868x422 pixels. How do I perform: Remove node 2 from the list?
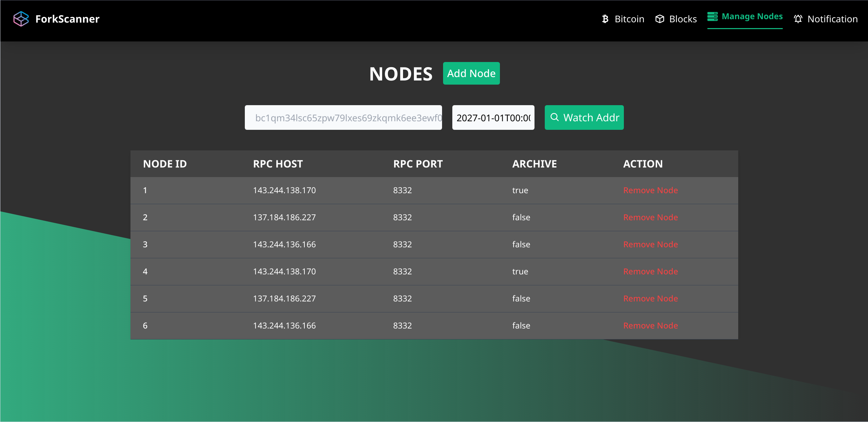pos(650,218)
